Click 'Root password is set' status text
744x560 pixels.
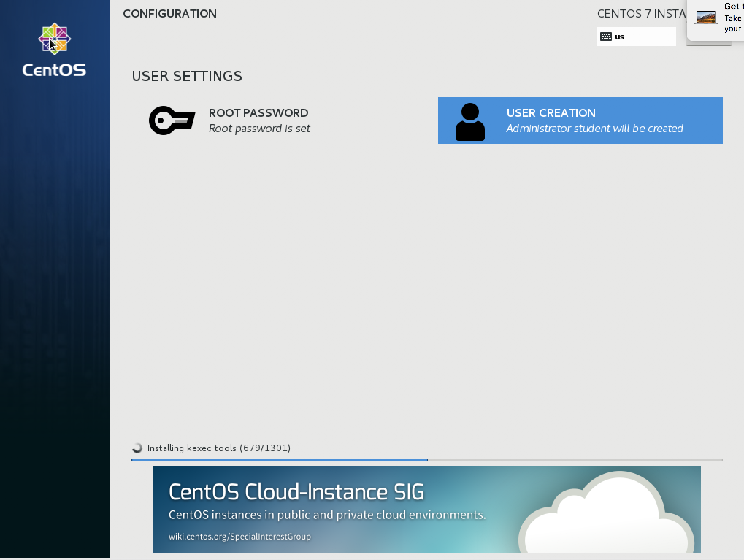tap(259, 129)
